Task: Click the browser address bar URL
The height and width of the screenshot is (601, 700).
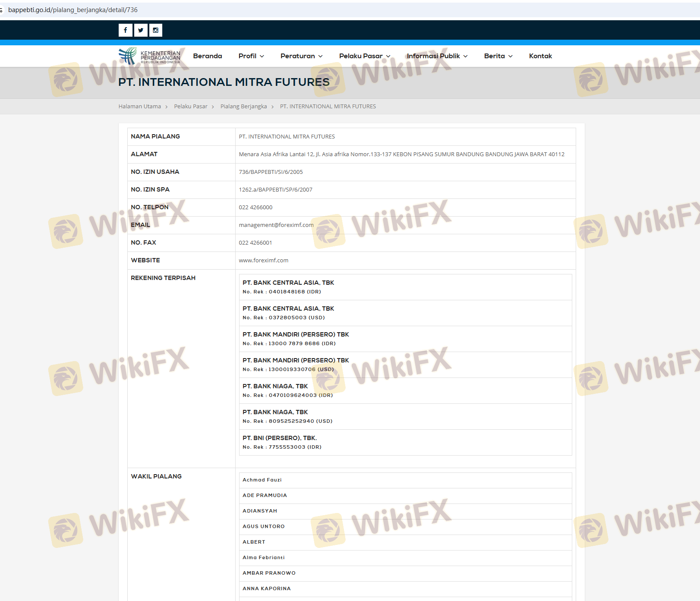Action: tap(73, 10)
